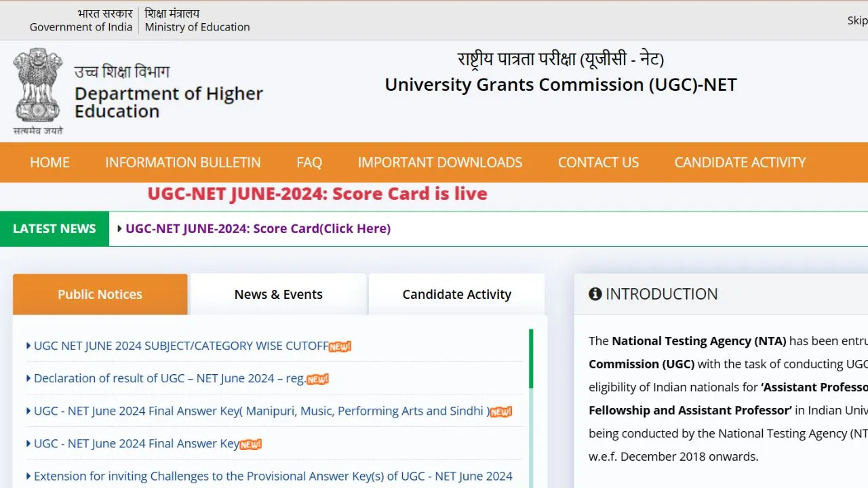This screenshot has width=868, height=488.
Task: Click the green LATEST NEWS label
Action: pos(54,228)
